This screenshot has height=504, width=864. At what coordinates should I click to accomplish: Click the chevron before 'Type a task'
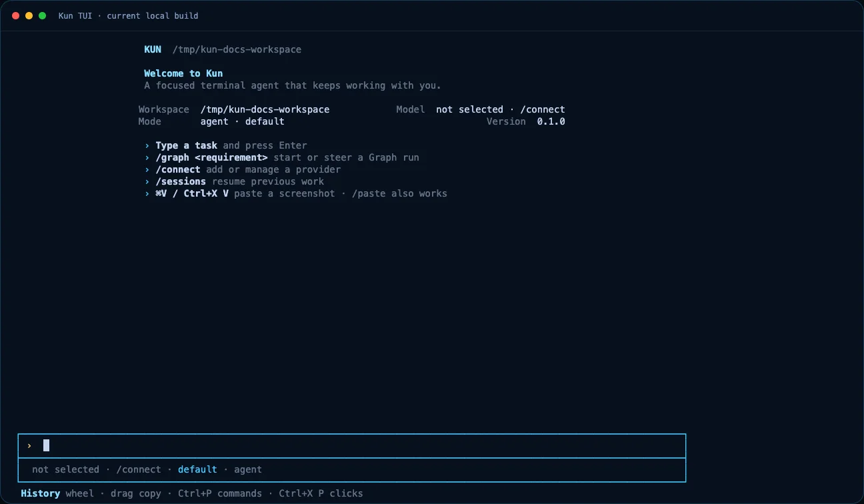tap(147, 145)
